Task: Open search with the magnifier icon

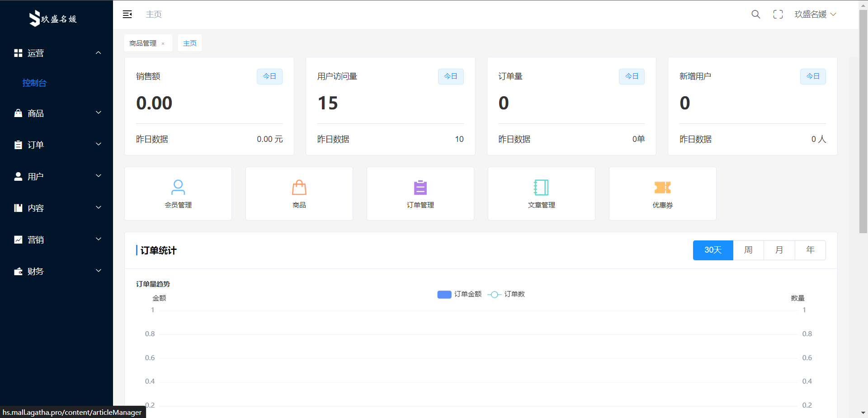Action: [x=755, y=14]
